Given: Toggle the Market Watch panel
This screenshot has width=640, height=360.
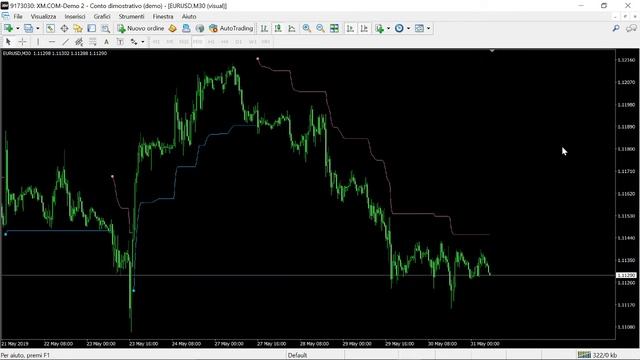Looking at the screenshot, I should point(50,28).
